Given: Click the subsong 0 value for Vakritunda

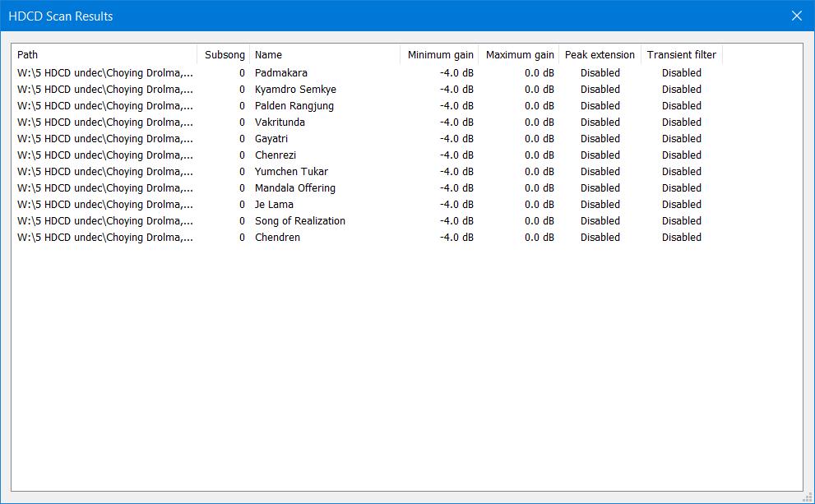Looking at the screenshot, I should click(242, 123).
